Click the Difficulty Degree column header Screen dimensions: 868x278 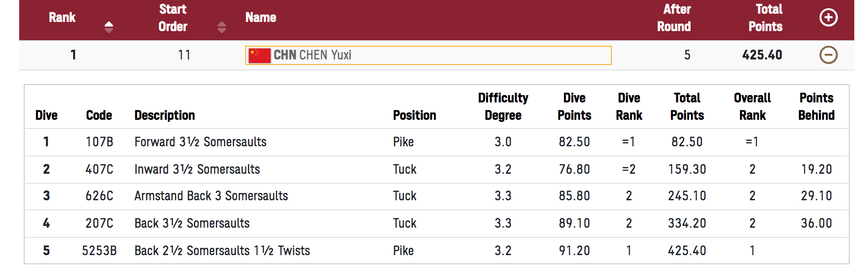coord(503,107)
